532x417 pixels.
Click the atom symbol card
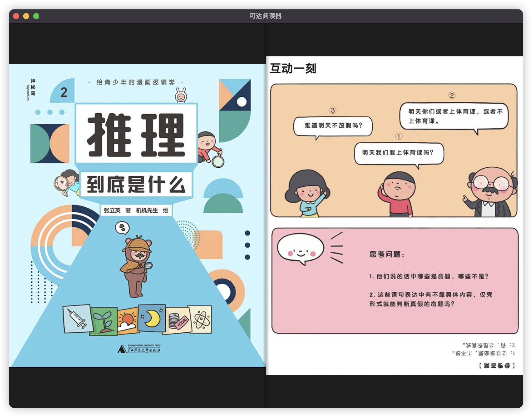pyautogui.click(x=201, y=319)
